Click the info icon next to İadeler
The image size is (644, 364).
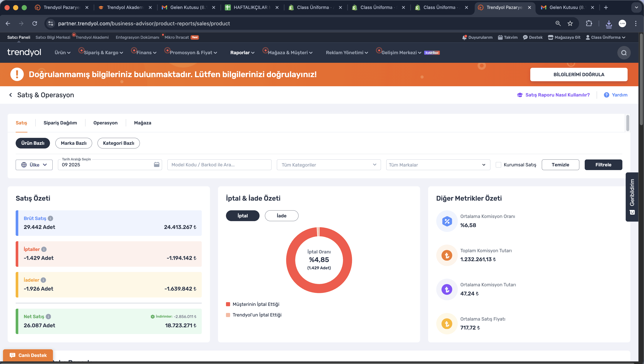click(43, 280)
